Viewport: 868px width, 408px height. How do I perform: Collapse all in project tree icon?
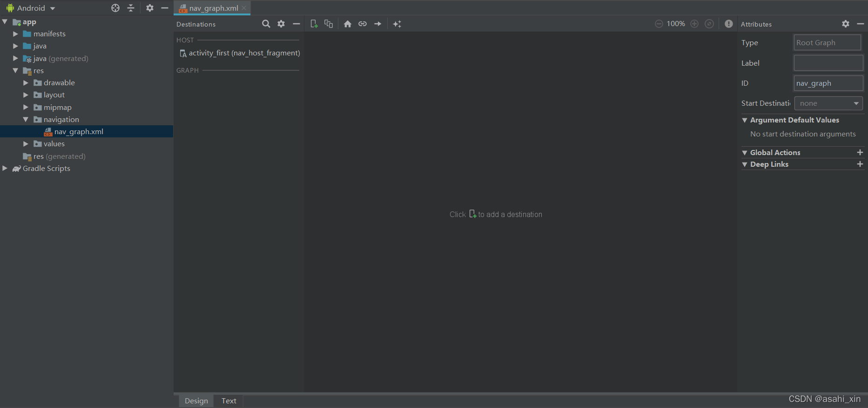coord(131,8)
